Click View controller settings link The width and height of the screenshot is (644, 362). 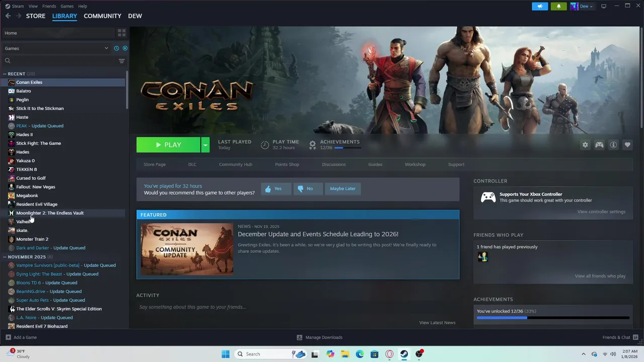[x=601, y=212]
